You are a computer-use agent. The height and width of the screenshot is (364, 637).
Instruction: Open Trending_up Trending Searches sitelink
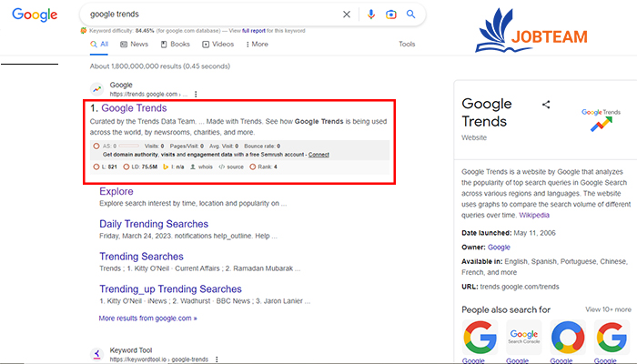pos(171,288)
